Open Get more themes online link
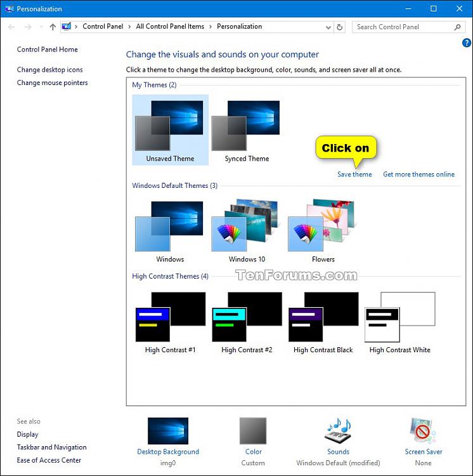 (x=418, y=175)
